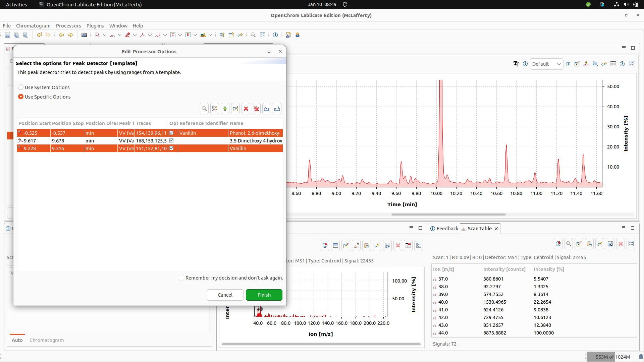The width and height of the screenshot is (644, 362).
Task: Import template entries from file
Action: (x=267, y=109)
